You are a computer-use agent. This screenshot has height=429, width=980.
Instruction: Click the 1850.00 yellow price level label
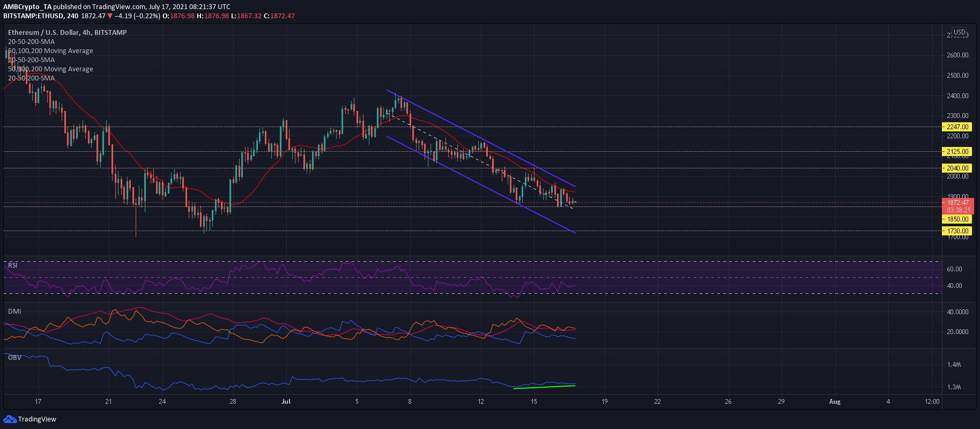point(957,219)
